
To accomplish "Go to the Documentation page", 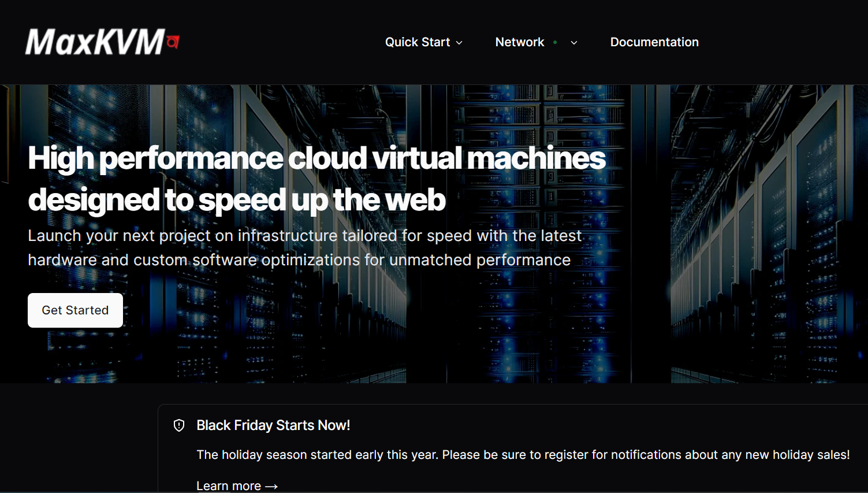I will pos(654,42).
